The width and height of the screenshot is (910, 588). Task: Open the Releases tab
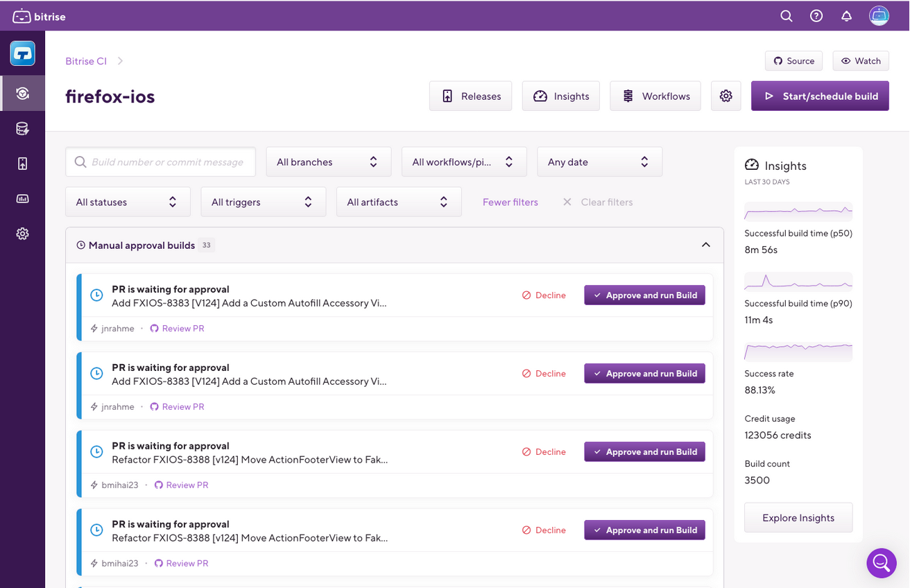[470, 96]
